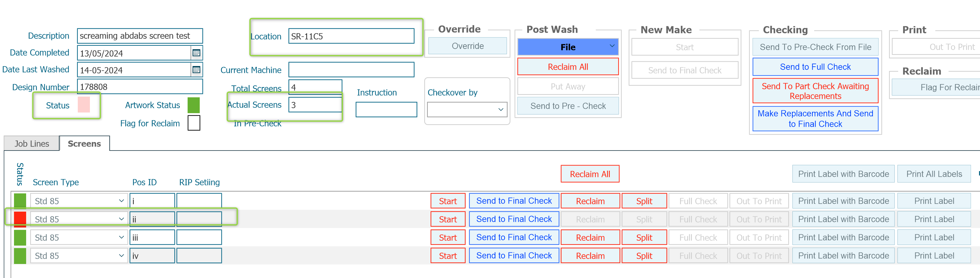
Task: Click Split for screen row i
Action: point(644,201)
